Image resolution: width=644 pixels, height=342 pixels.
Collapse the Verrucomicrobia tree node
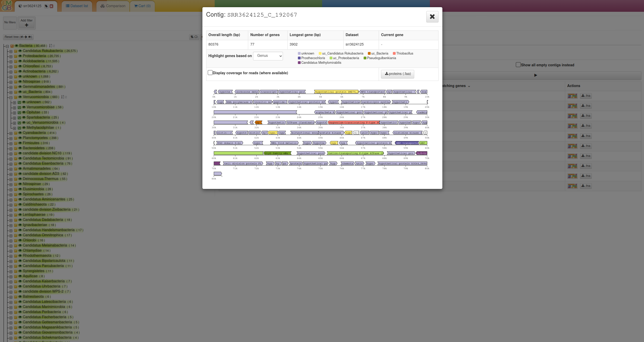(x=11, y=97)
